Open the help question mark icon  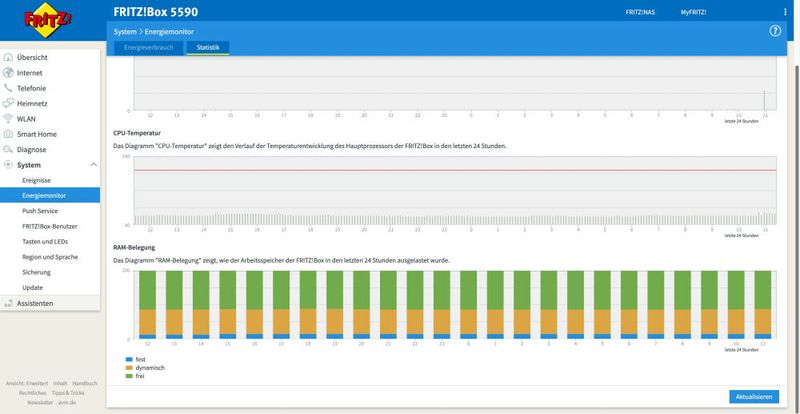coord(774,31)
